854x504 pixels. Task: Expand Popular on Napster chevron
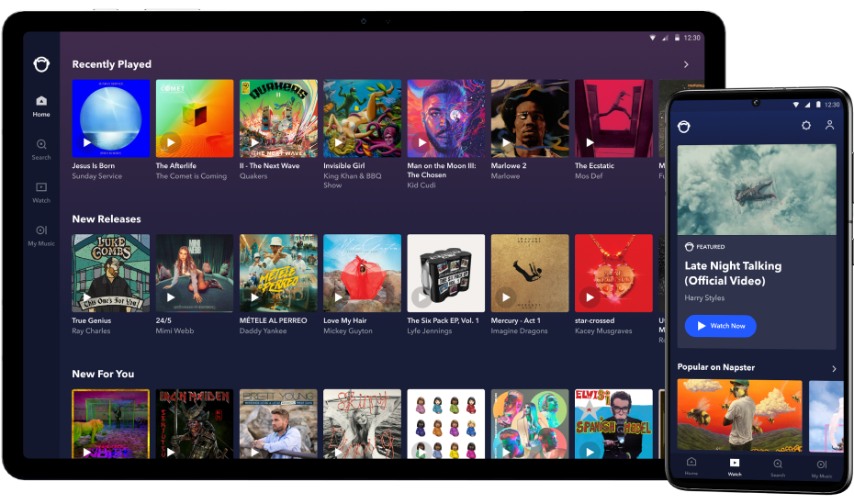pyautogui.click(x=834, y=368)
